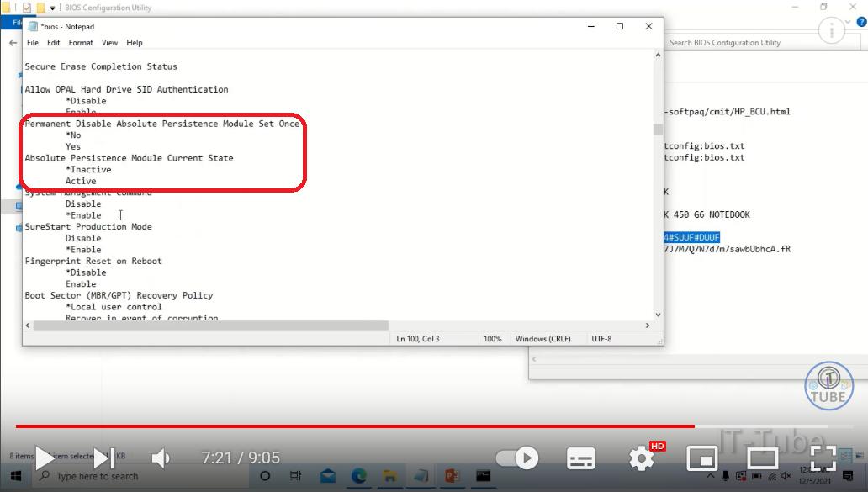Click '*Inactive' option line

[x=88, y=169]
